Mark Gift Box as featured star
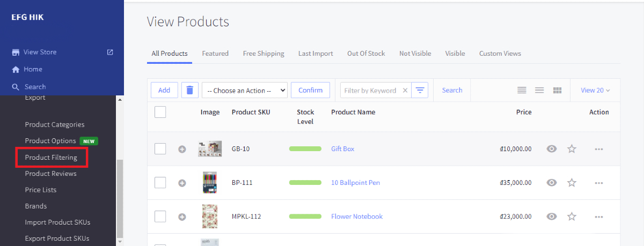The width and height of the screenshot is (644, 246). pyautogui.click(x=572, y=149)
